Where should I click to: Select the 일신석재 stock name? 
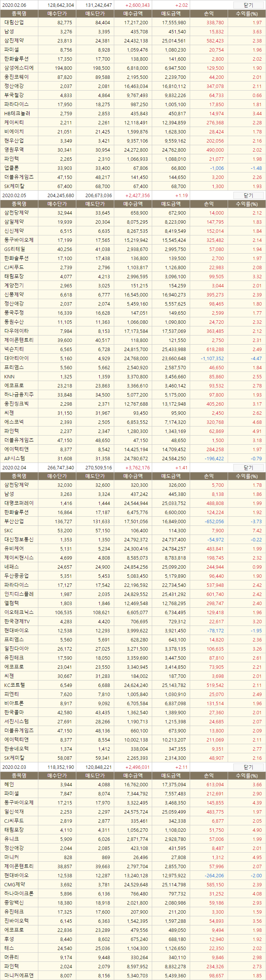coord(14,812)
